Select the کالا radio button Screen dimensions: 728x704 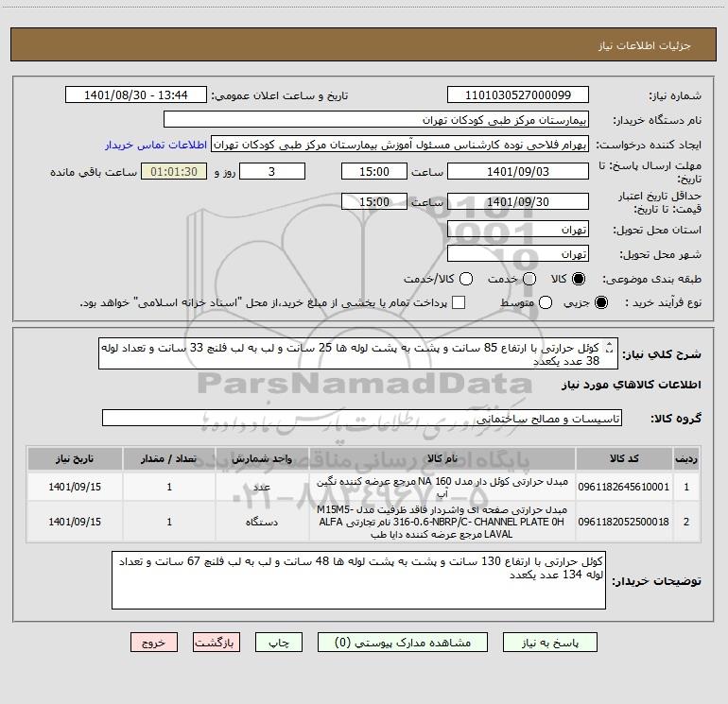[579, 279]
